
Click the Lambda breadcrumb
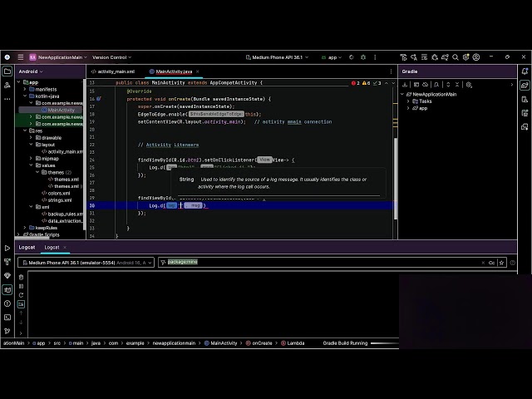293,343
